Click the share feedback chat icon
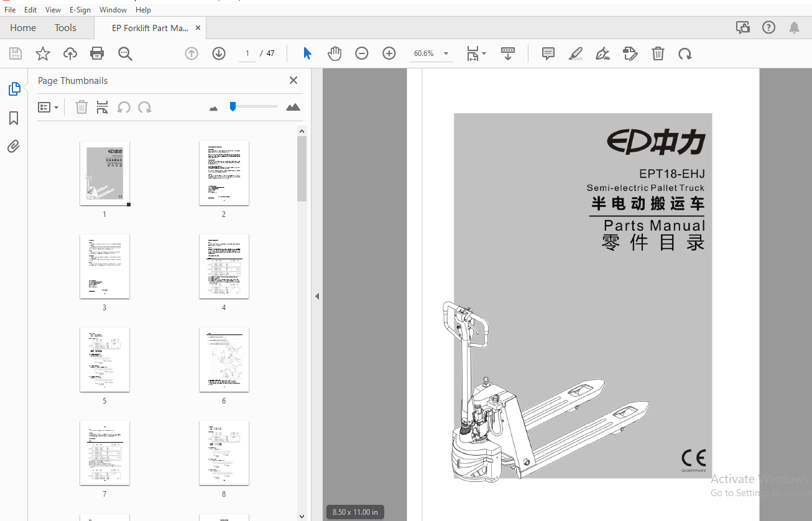This screenshot has height=521, width=812. 742,27
